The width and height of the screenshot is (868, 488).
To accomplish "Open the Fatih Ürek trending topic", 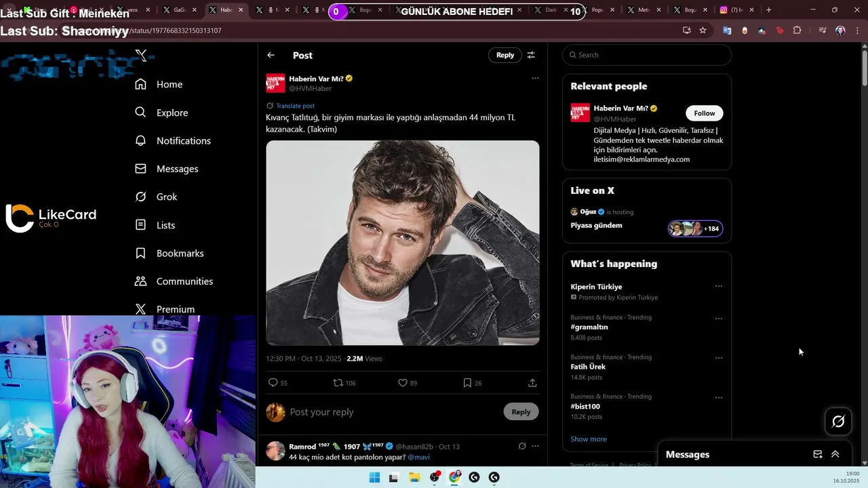I will coord(588,367).
